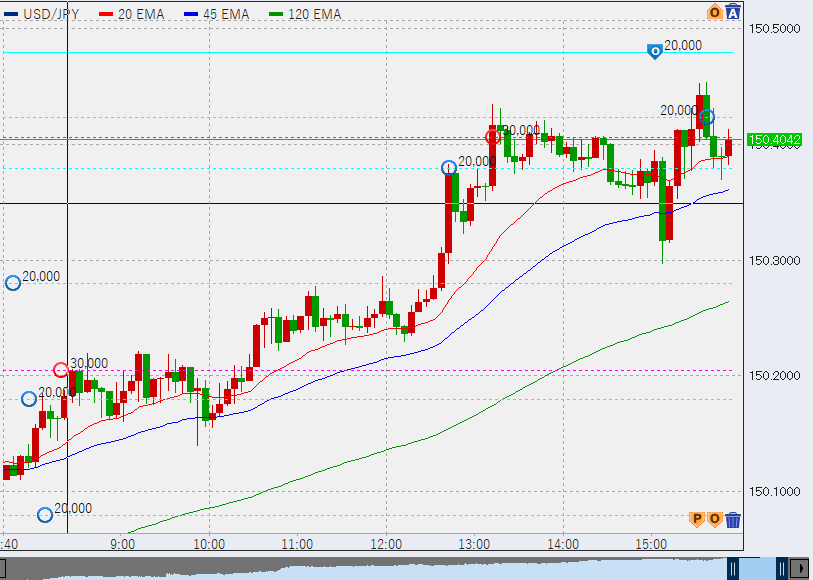Click the left handle of the range selector
The height and width of the screenshot is (580, 813).
(x=734, y=569)
